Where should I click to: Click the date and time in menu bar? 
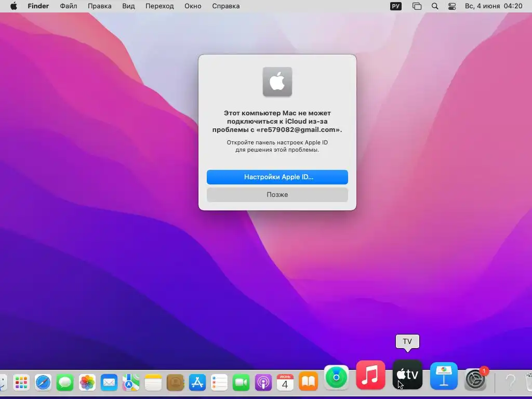click(494, 6)
